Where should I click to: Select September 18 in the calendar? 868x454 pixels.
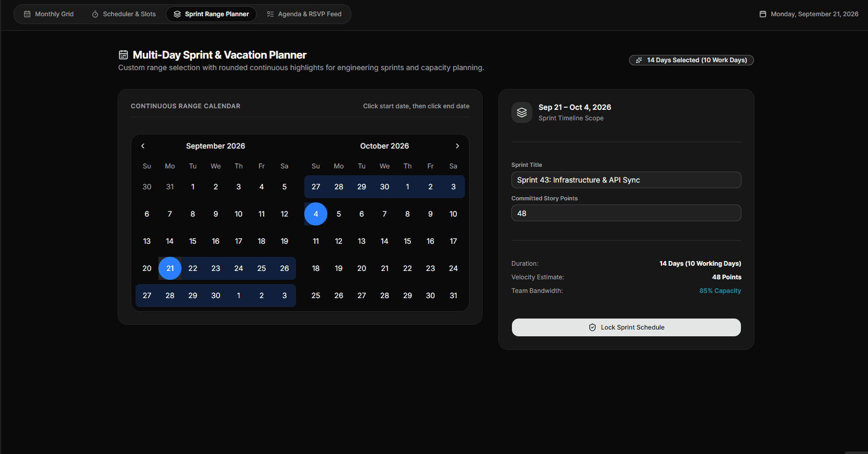[261, 241]
